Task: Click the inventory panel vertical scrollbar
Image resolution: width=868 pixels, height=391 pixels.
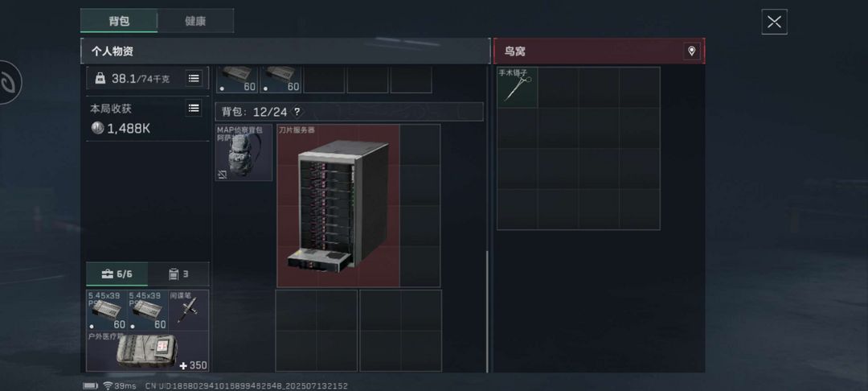Action: click(487, 311)
